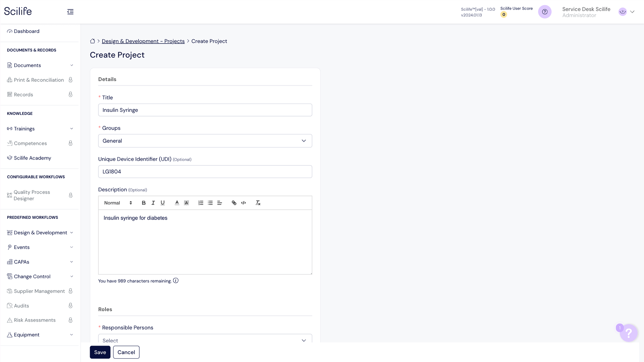Image resolution: width=644 pixels, height=362 pixels.
Task: Click the Title input field
Action: coord(205,110)
